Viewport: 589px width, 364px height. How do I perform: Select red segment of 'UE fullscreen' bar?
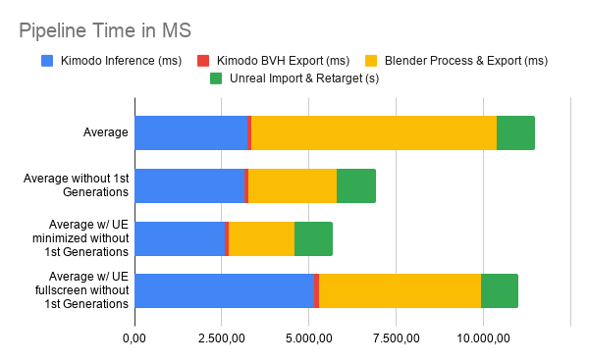[317, 290]
